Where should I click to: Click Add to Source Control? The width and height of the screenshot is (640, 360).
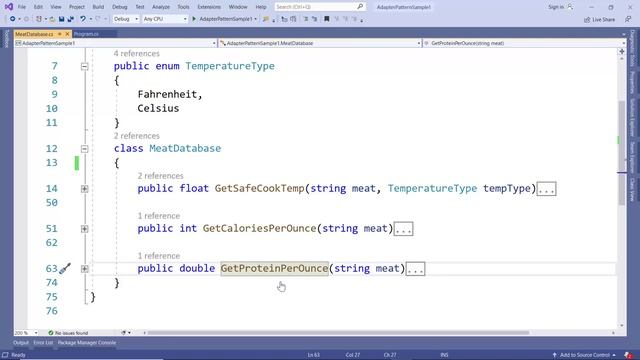(584, 355)
